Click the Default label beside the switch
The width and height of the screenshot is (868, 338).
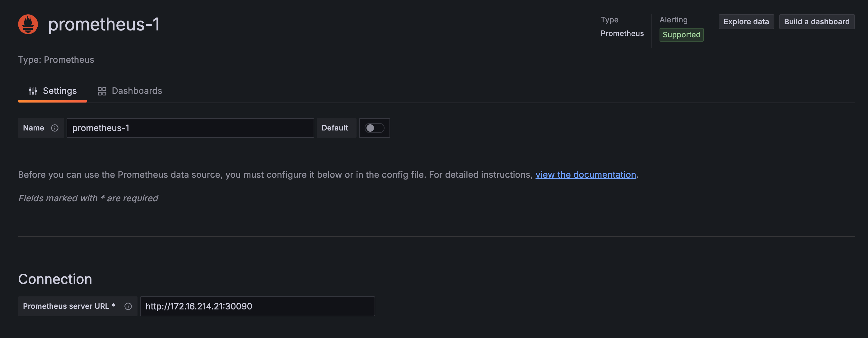point(334,128)
